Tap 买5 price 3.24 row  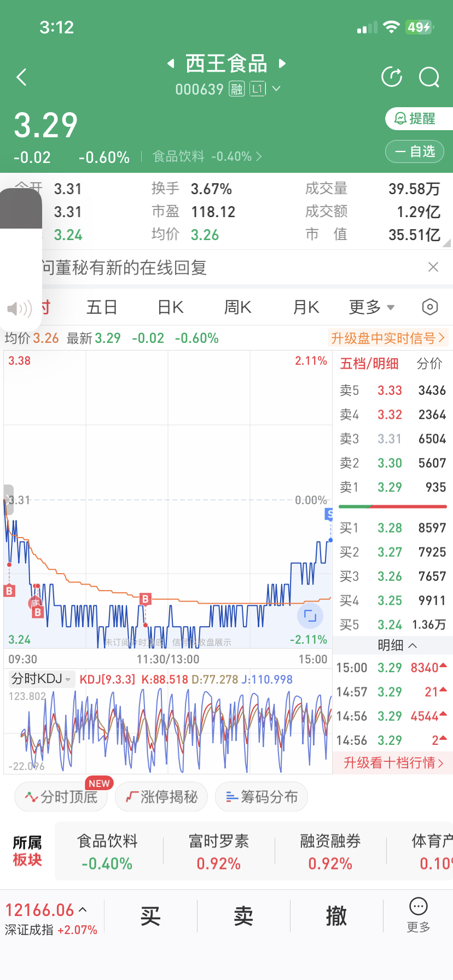393,625
